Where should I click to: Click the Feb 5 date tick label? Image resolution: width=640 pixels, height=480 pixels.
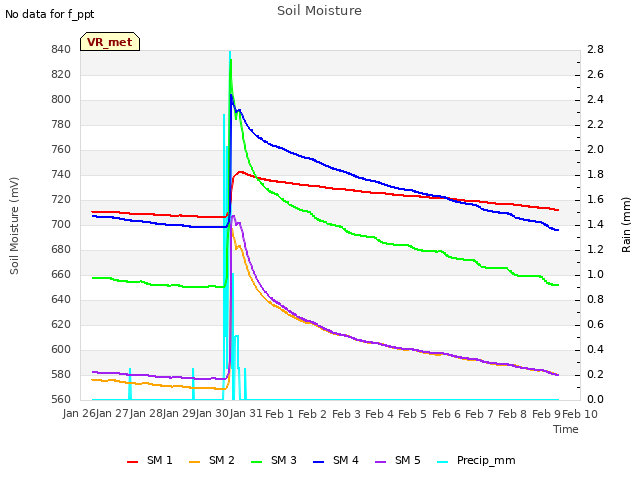pyautogui.click(x=412, y=414)
